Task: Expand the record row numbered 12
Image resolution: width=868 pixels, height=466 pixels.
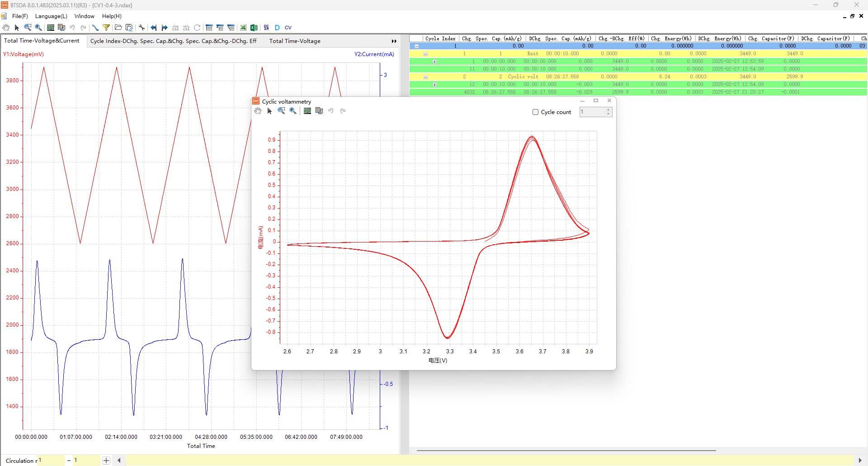Action: 434,85
